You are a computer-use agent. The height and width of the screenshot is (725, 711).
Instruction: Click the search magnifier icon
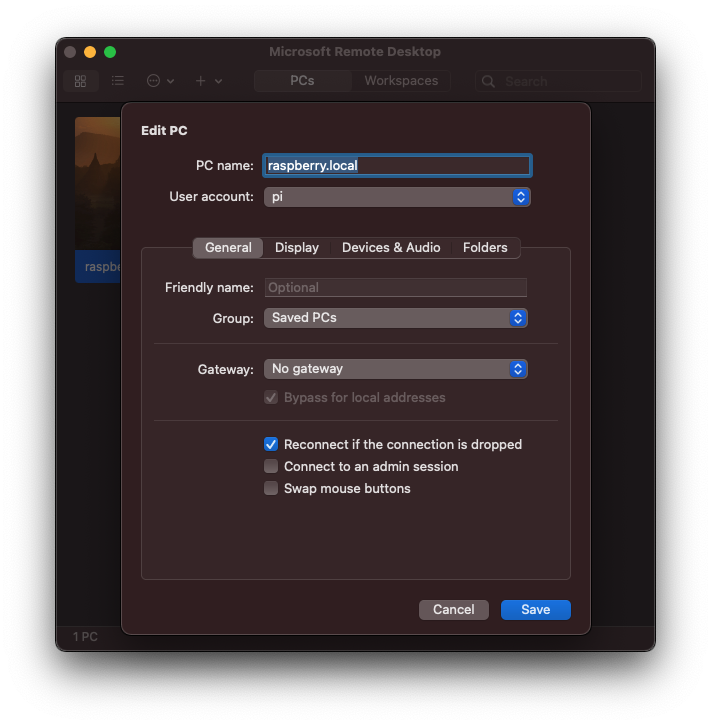click(x=489, y=81)
